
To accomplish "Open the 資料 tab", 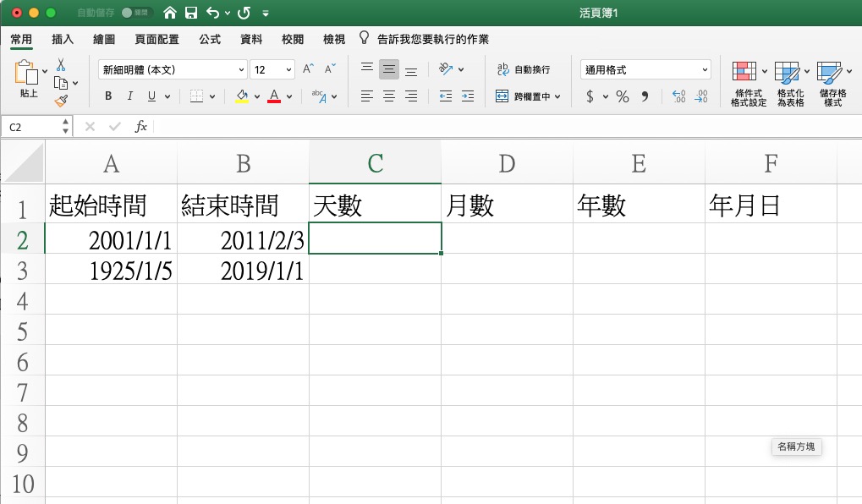I will tap(251, 39).
